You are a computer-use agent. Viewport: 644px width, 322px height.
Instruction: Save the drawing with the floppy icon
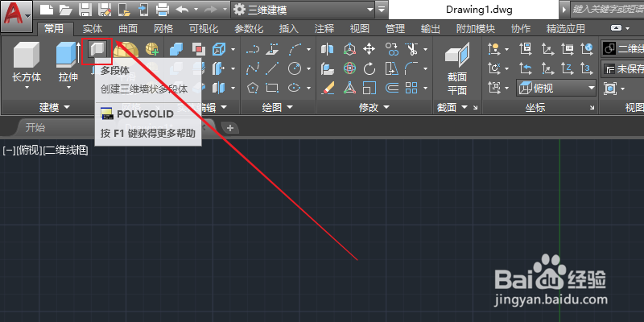pyautogui.click(x=85, y=10)
